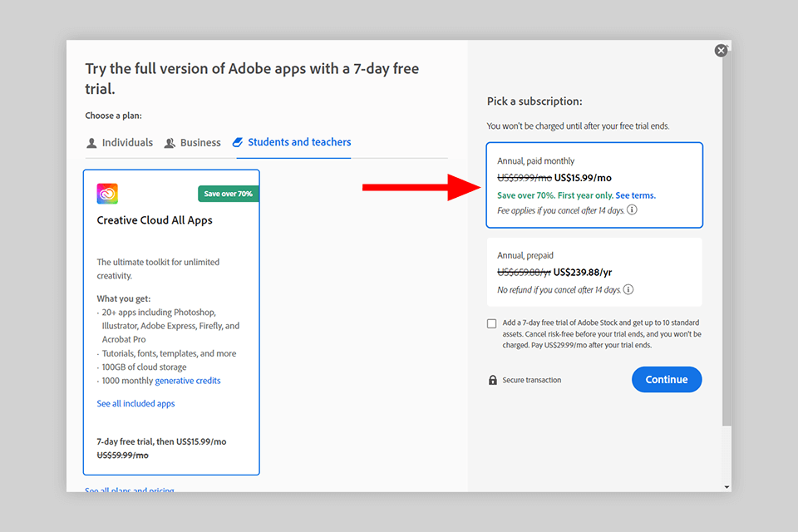Open See all included apps link
Viewport: 798px width, 532px height.
[x=135, y=403]
